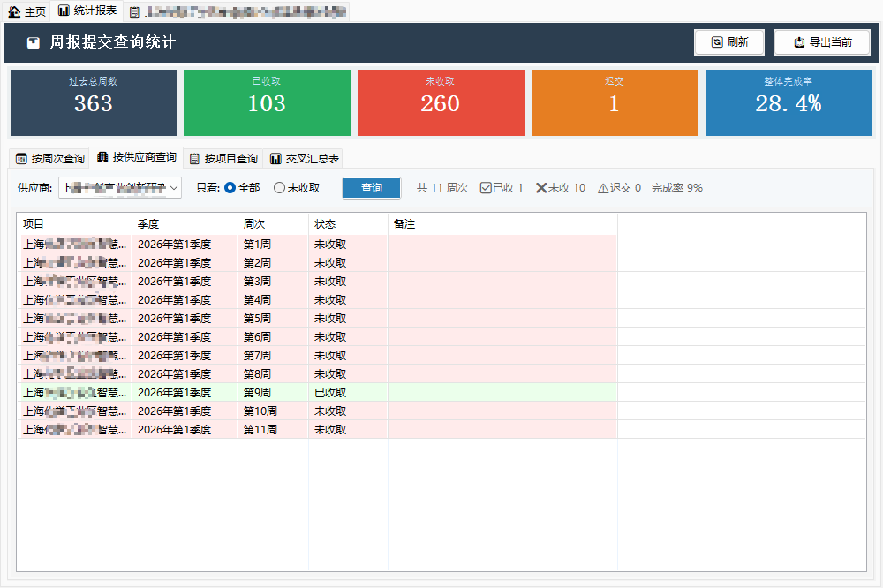Click the green 已收取 103 card
This screenshot has width=883, height=588.
click(267, 103)
